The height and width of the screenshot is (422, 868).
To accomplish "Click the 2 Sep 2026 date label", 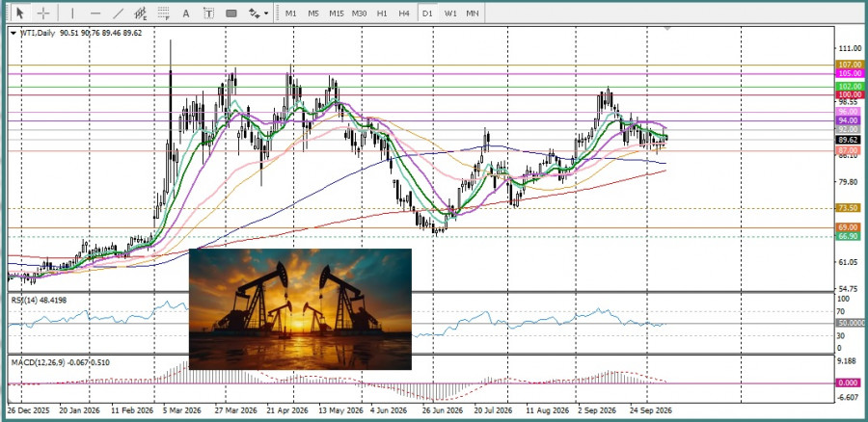I will click(596, 411).
